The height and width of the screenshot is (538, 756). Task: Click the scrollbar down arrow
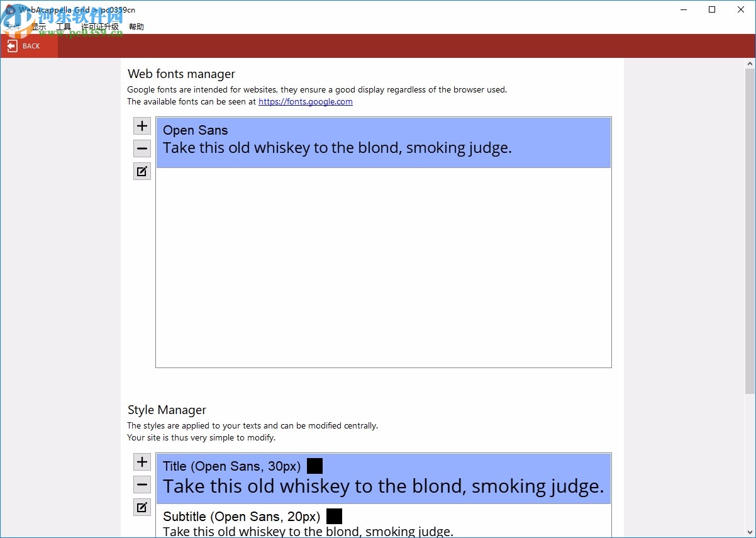pyautogui.click(x=750, y=532)
